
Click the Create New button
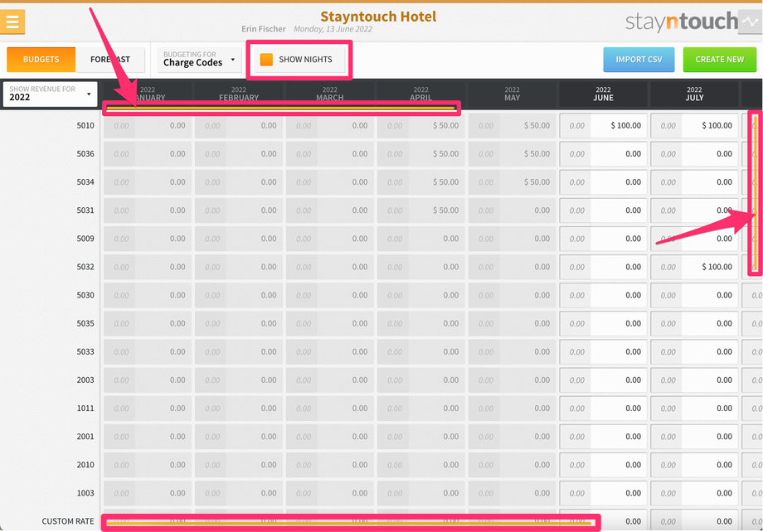[720, 60]
